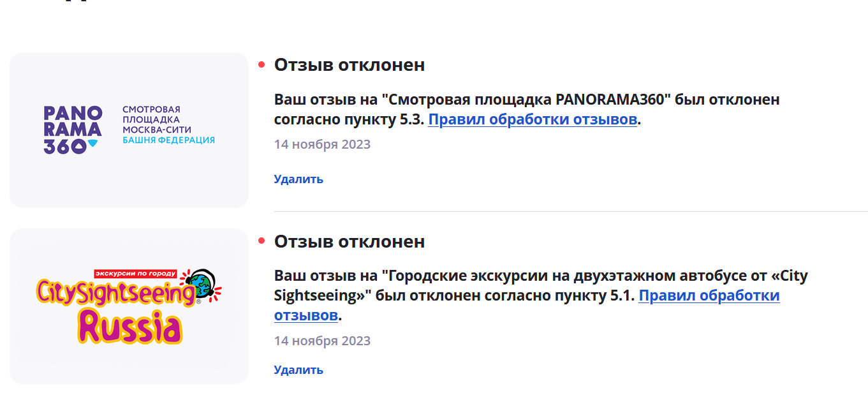
Task: Click the second 'Отзыв отклонен' heading above the City Sightseeing message
Action: coord(349,241)
